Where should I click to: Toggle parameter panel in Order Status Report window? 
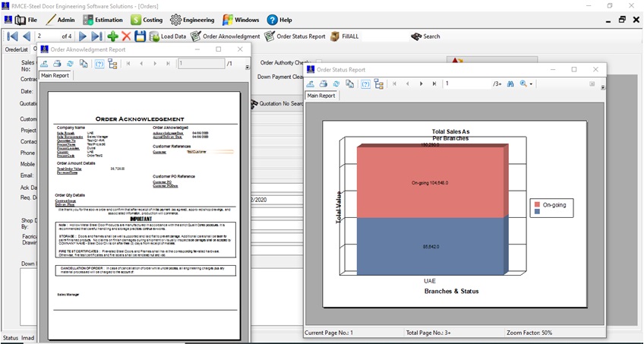365,84
